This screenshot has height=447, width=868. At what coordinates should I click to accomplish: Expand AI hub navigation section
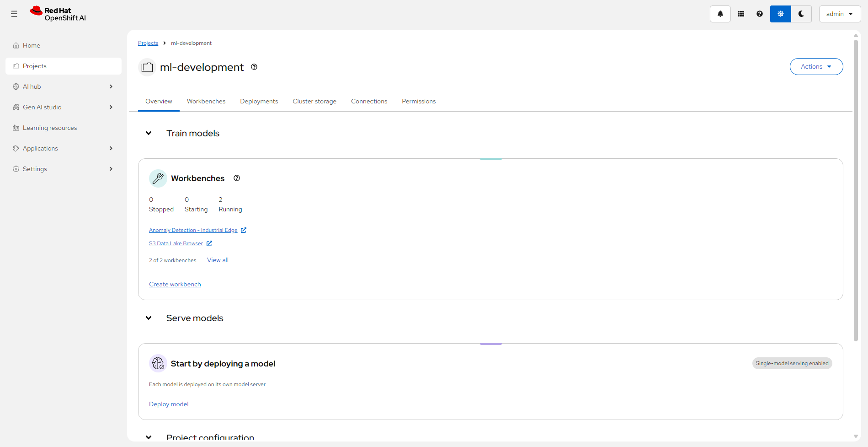[64, 86]
